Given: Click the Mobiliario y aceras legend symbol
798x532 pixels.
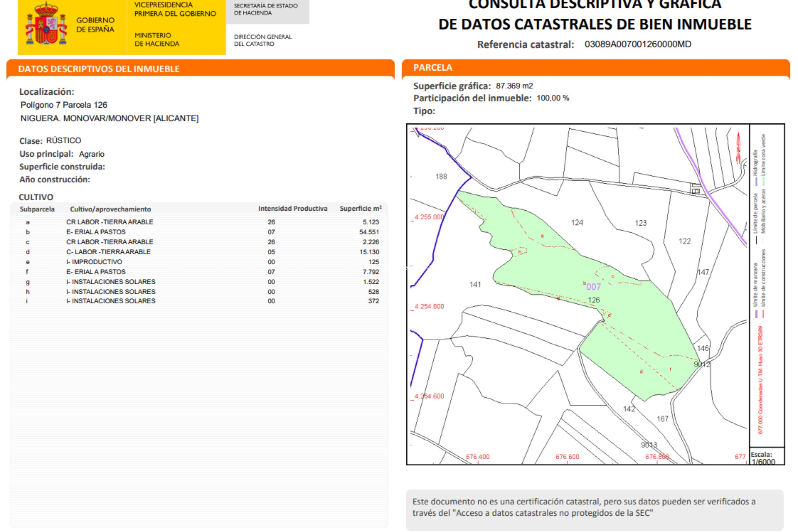Looking at the screenshot, I should pyautogui.click(x=764, y=239).
